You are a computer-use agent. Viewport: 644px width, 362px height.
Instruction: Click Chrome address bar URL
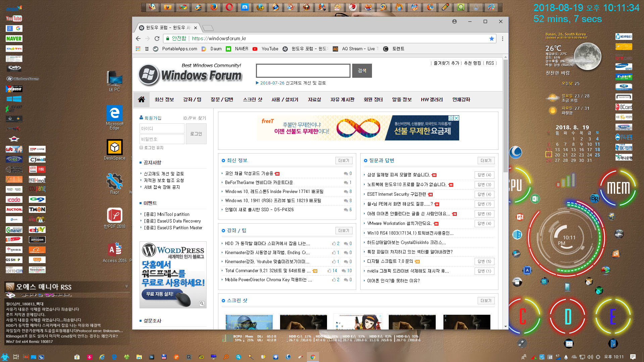219,39
